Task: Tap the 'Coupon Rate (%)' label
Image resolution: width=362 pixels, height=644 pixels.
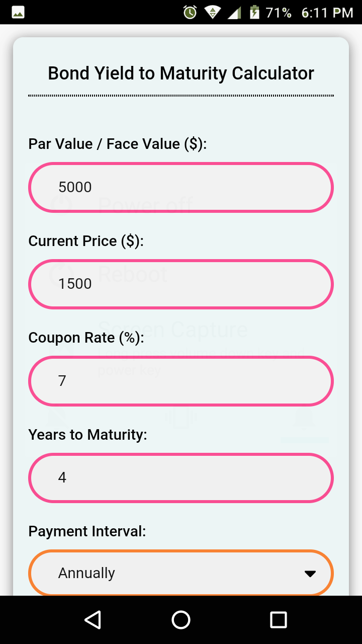Action: pyautogui.click(x=86, y=338)
